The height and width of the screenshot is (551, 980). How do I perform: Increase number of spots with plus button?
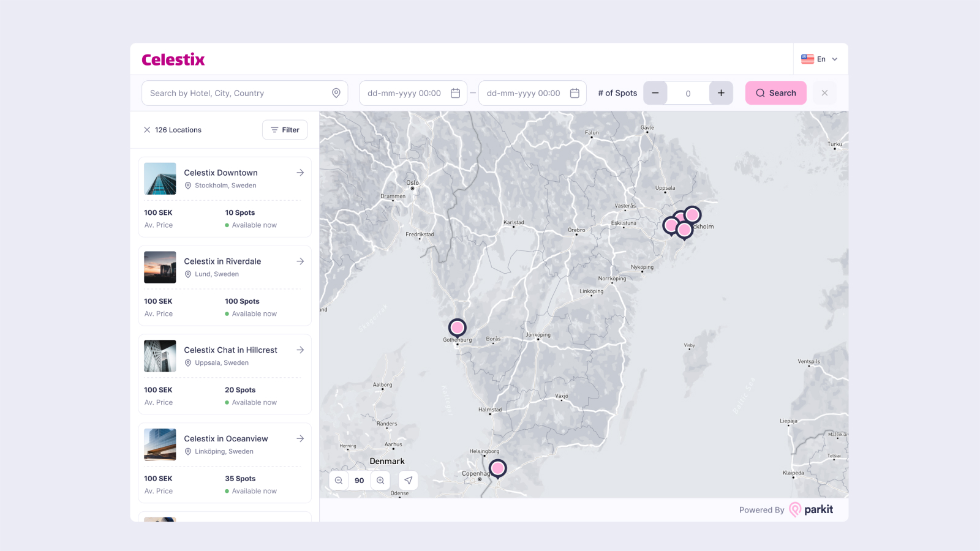721,93
